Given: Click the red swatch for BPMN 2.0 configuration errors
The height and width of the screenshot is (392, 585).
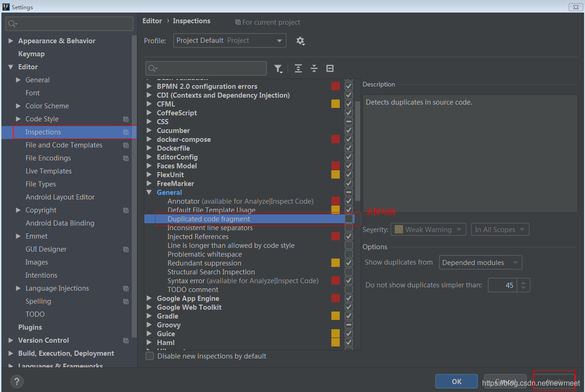Looking at the screenshot, I should (x=336, y=86).
